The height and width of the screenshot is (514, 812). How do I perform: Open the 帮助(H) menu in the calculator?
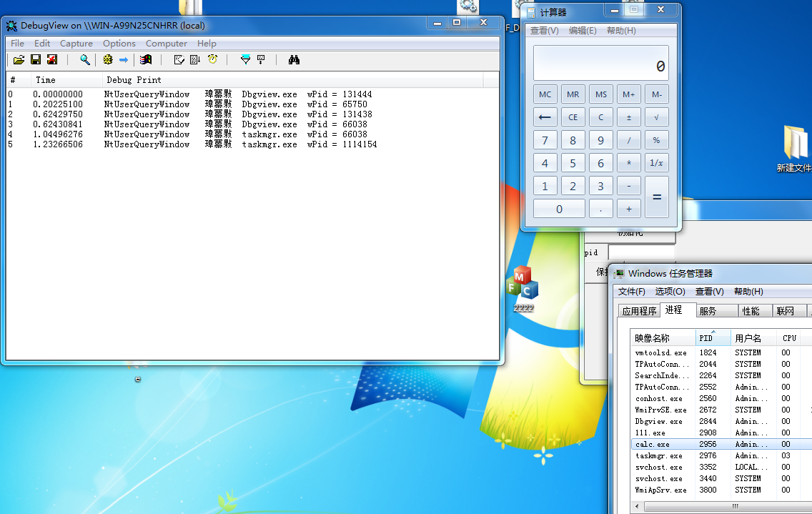[x=621, y=31]
